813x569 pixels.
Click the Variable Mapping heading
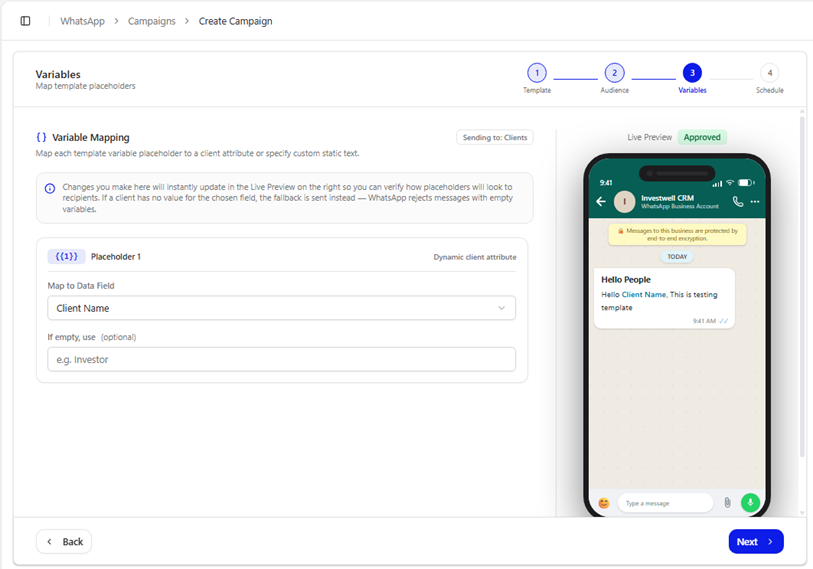91,137
